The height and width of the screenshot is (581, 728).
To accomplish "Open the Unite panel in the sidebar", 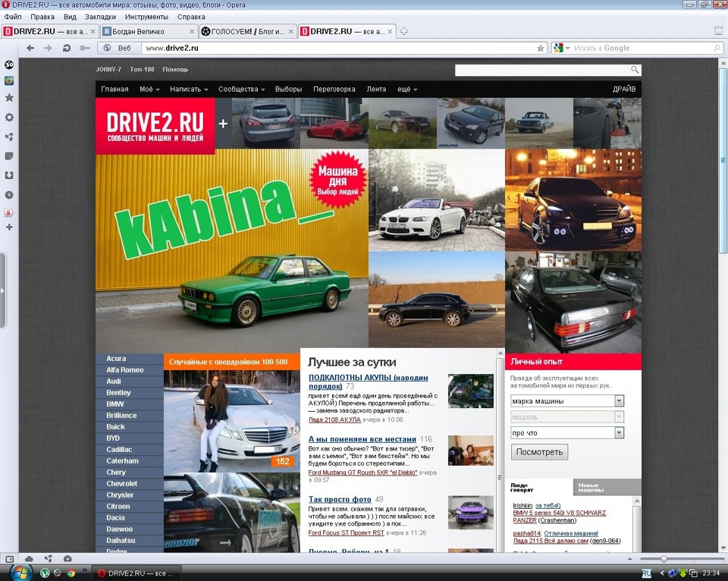I will tap(9, 137).
